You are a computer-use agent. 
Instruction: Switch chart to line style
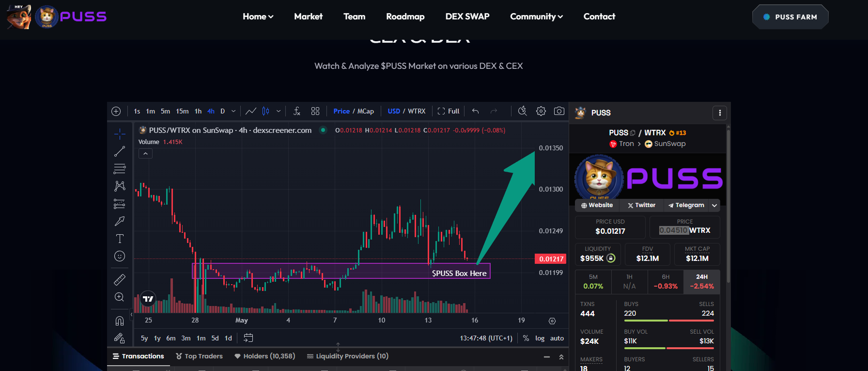click(251, 111)
